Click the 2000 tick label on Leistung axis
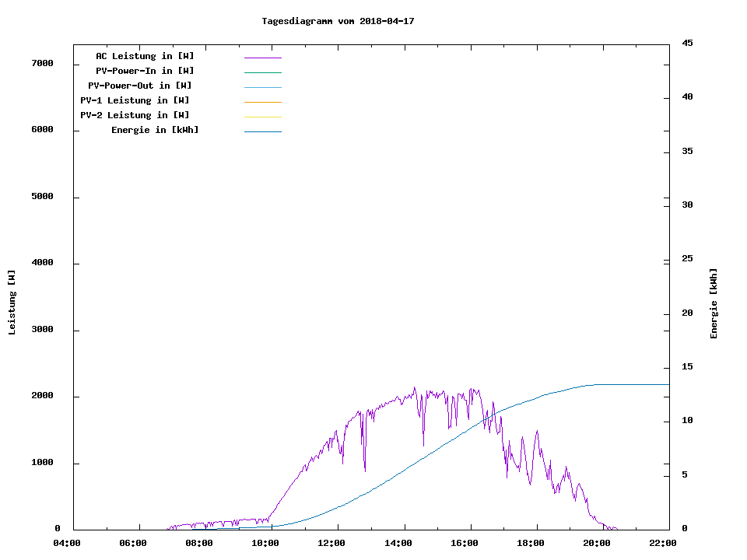The image size is (747, 560). pyautogui.click(x=41, y=397)
